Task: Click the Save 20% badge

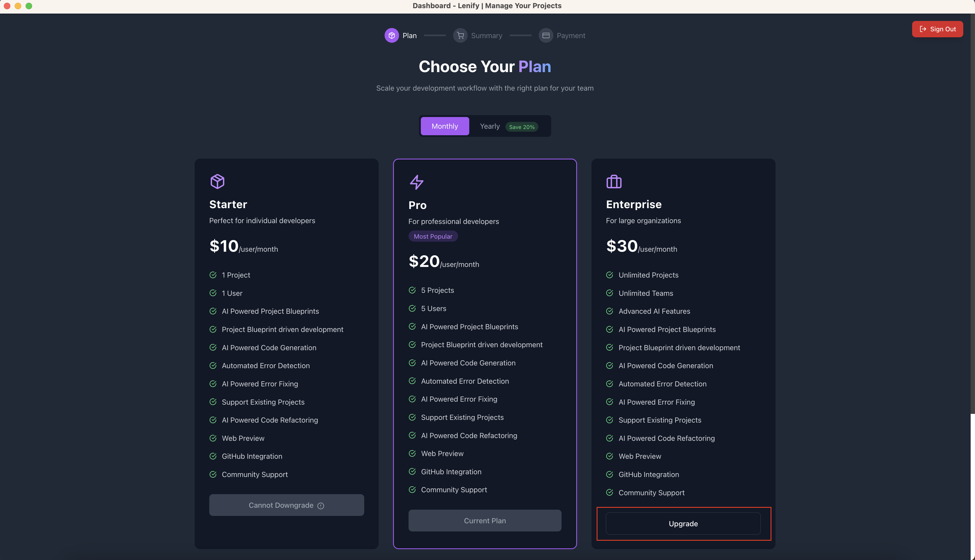Action: [x=522, y=127]
